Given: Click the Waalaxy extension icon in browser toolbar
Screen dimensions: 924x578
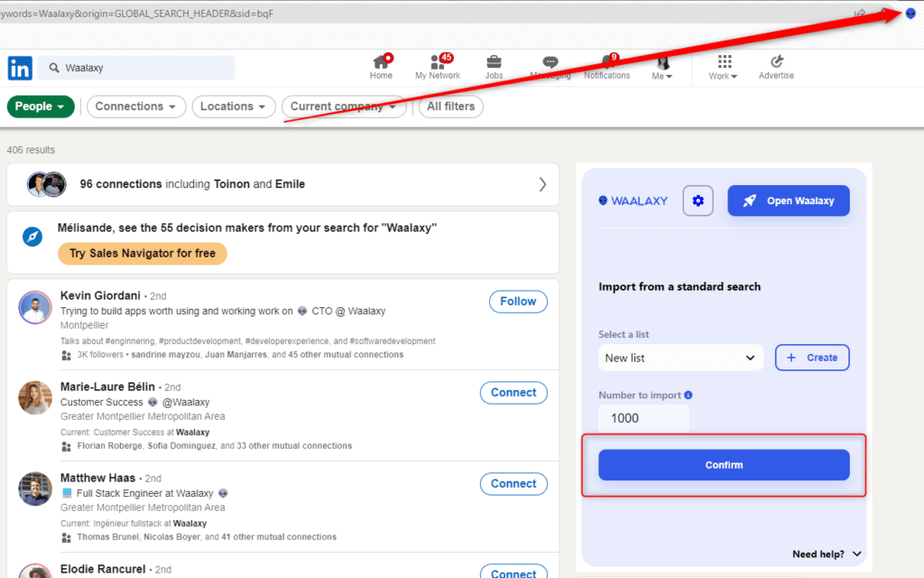Looking at the screenshot, I should click(x=910, y=12).
